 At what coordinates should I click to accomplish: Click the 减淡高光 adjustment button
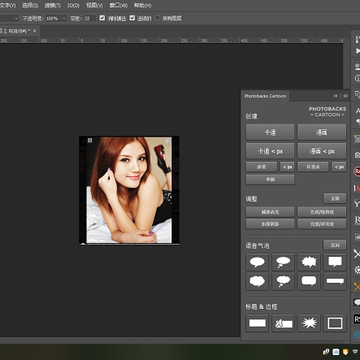click(270, 212)
